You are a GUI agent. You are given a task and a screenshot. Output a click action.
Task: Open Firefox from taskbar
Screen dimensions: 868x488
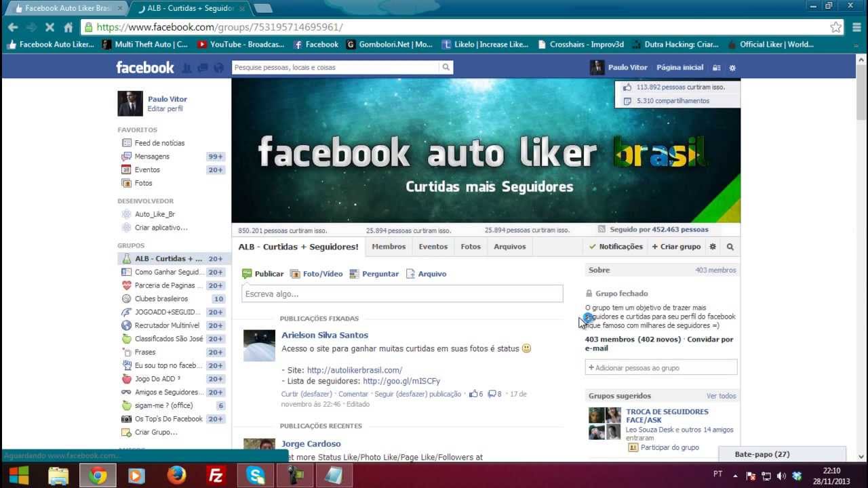tap(176, 476)
